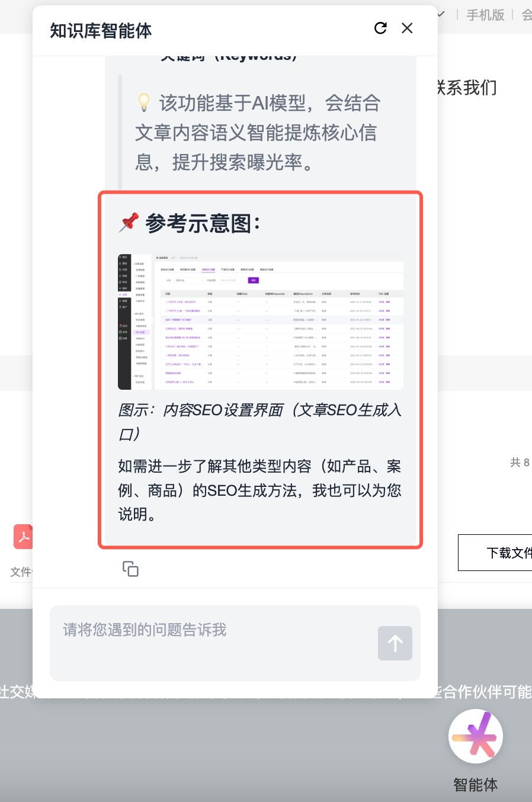Open the 联系我们 menu item

(x=467, y=88)
